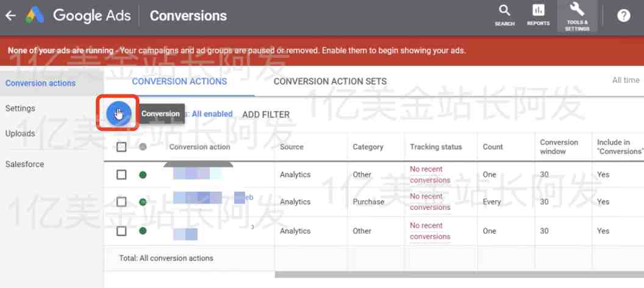
Task: Click the Google Ads logo
Action: (35, 16)
